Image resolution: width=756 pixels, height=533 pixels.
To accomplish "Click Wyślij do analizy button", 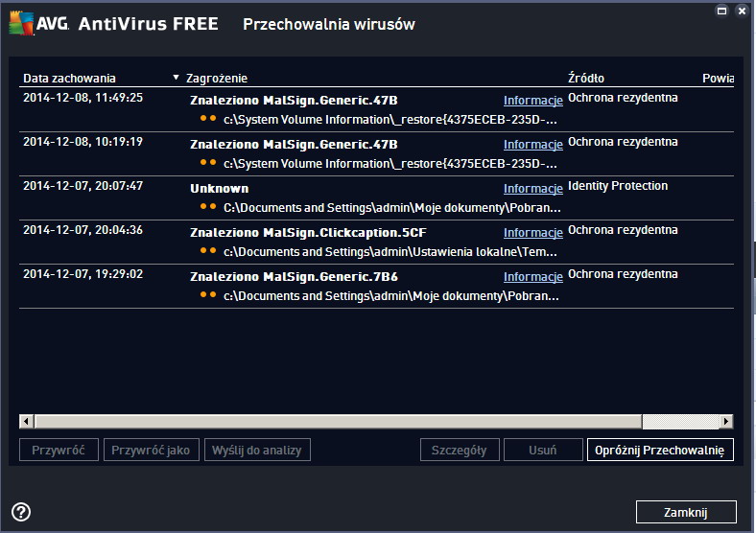I will [257, 450].
